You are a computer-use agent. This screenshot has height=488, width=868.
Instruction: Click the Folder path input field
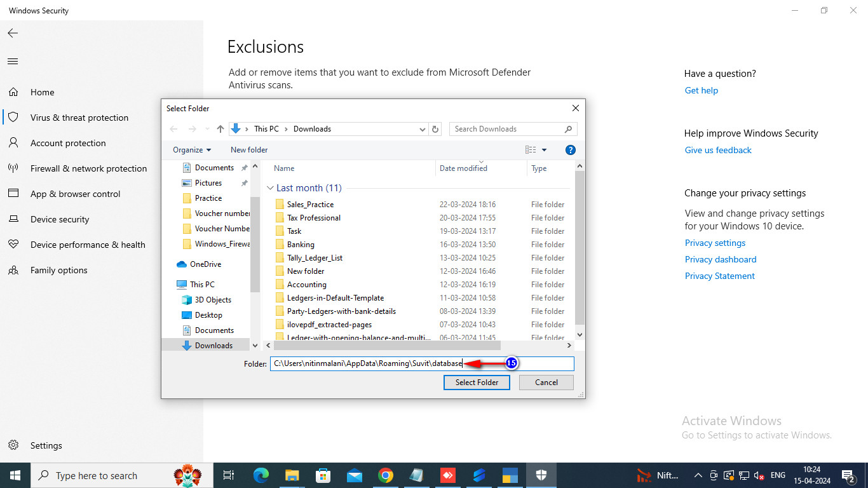point(422,363)
